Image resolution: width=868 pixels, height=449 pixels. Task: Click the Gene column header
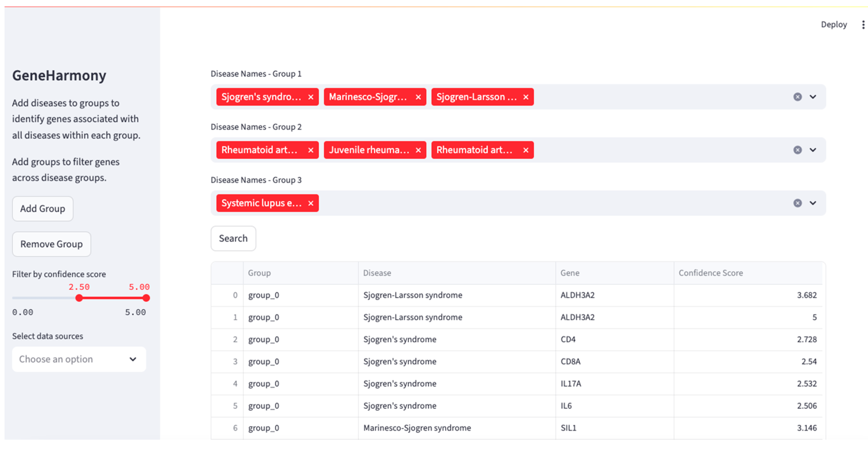(570, 273)
